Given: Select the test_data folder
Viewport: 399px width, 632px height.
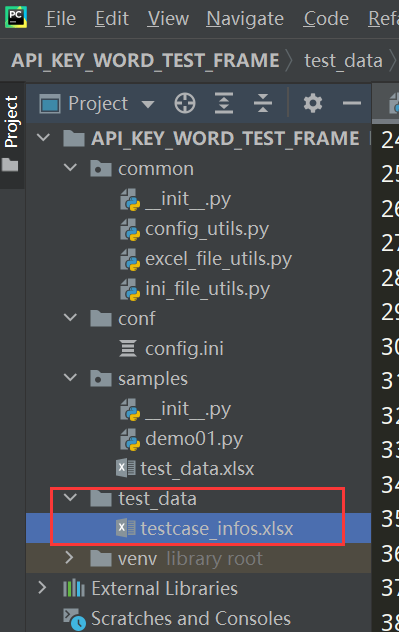Looking at the screenshot, I should pos(157,499).
